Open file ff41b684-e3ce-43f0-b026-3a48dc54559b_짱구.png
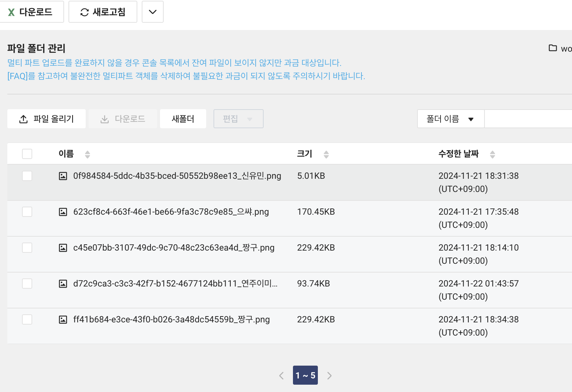 [171, 319]
